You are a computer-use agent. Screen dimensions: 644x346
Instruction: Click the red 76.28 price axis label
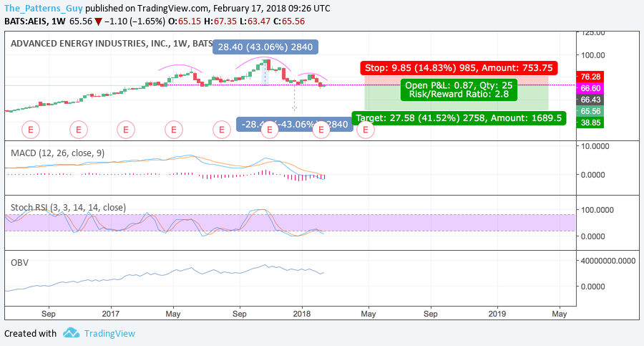(590, 77)
